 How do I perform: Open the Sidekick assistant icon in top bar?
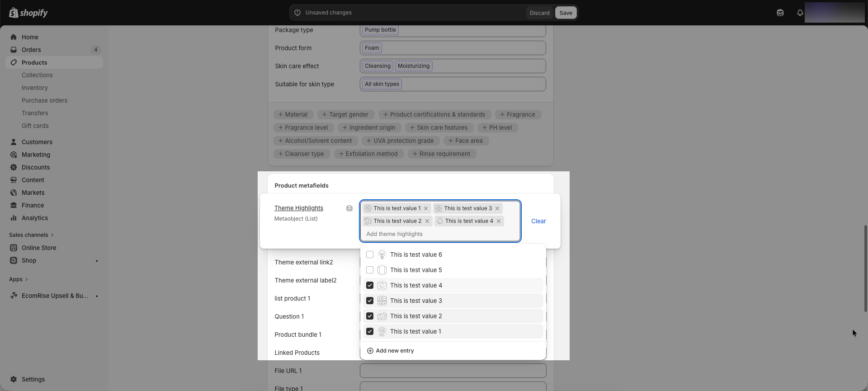(x=780, y=13)
